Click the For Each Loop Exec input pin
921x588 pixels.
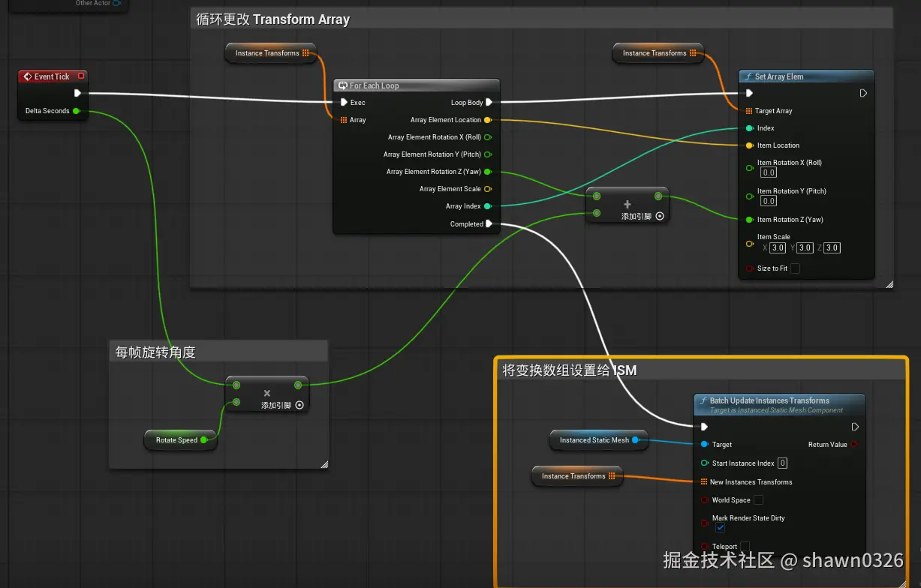tap(344, 102)
